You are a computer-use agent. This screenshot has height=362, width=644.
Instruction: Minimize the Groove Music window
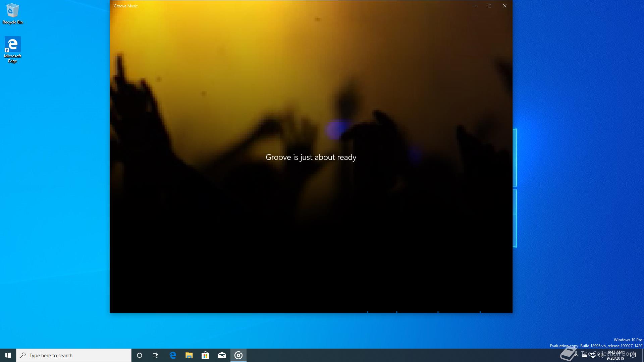[474, 6]
